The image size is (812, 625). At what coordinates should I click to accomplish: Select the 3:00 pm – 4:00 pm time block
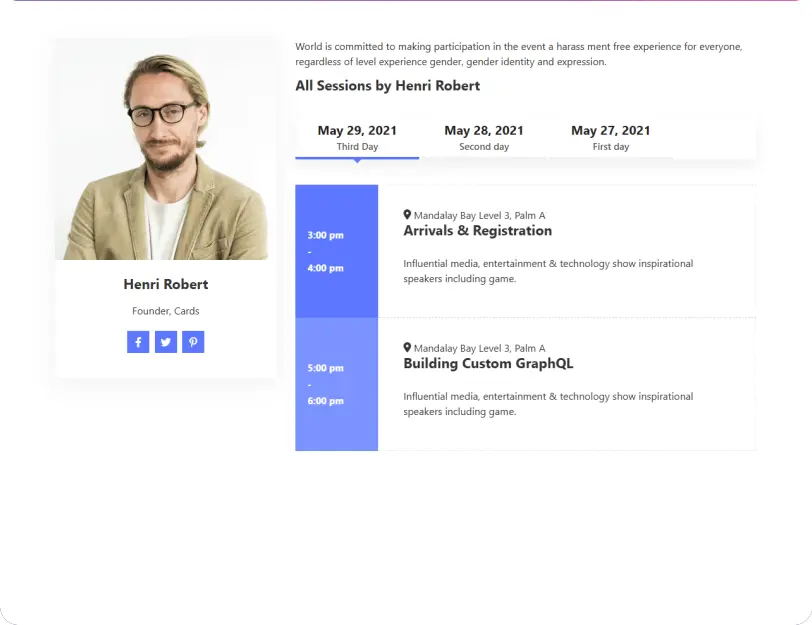(336, 251)
